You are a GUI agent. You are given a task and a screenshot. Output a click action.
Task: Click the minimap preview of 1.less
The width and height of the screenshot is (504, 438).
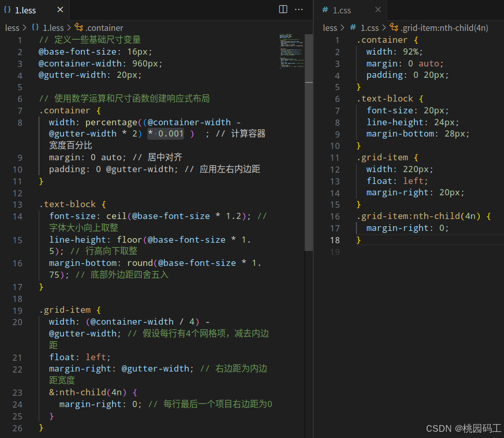pyautogui.click(x=292, y=51)
